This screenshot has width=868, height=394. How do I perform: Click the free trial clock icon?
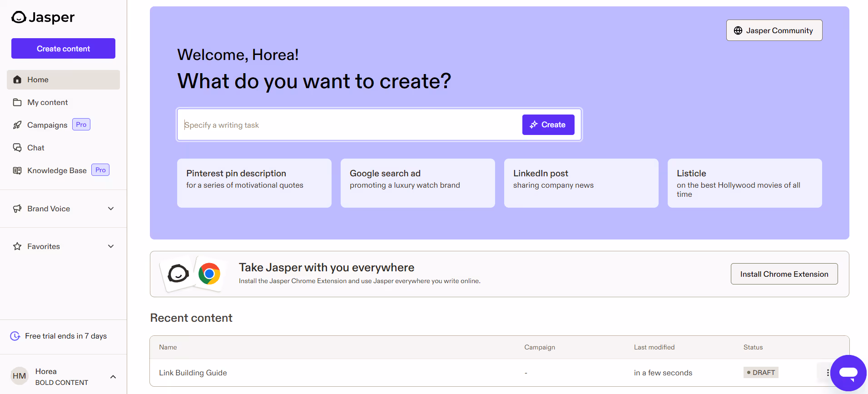click(15, 336)
